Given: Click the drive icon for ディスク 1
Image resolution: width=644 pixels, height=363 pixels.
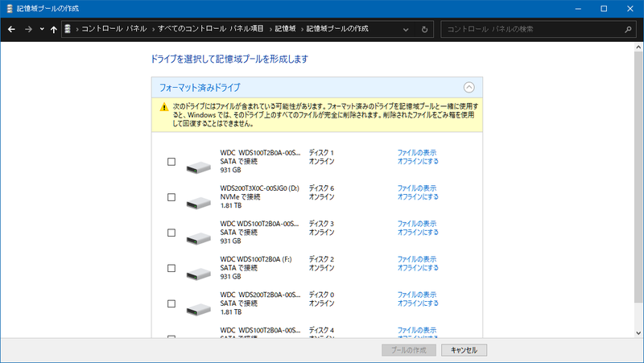Looking at the screenshot, I should [x=198, y=167].
